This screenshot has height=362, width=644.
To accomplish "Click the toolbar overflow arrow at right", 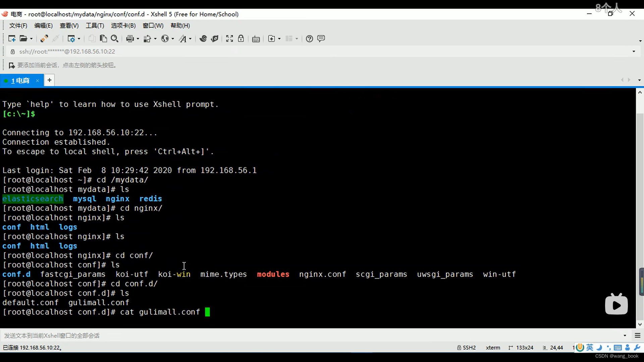I will (x=640, y=41).
